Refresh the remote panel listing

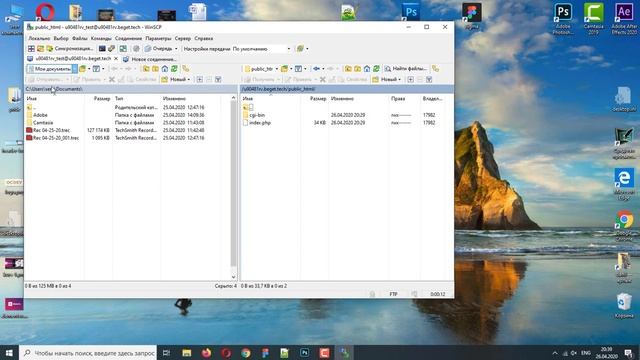[376, 69]
